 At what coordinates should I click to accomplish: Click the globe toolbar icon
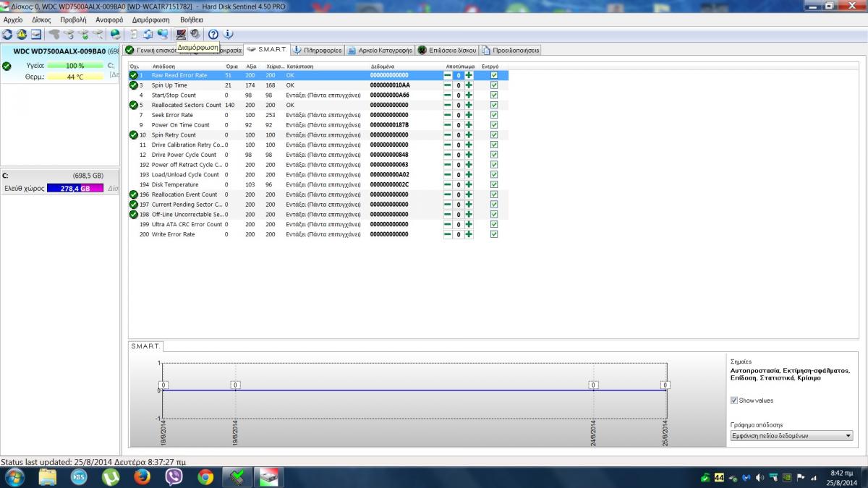click(115, 34)
